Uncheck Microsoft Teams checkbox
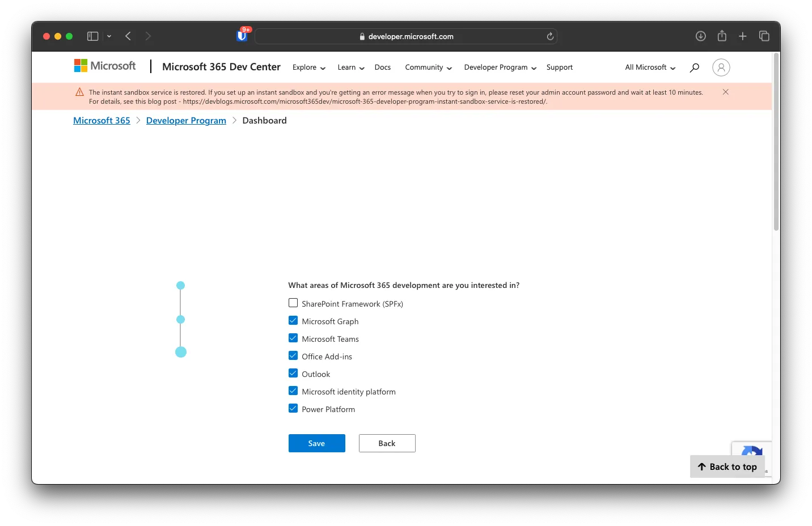This screenshot has width=812, height=526. (x=293, y=338)
